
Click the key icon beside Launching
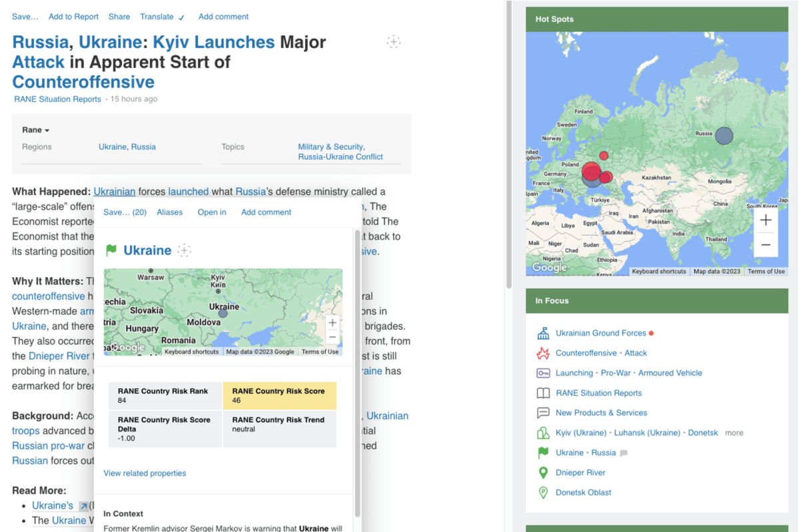[x=543, y=373]
